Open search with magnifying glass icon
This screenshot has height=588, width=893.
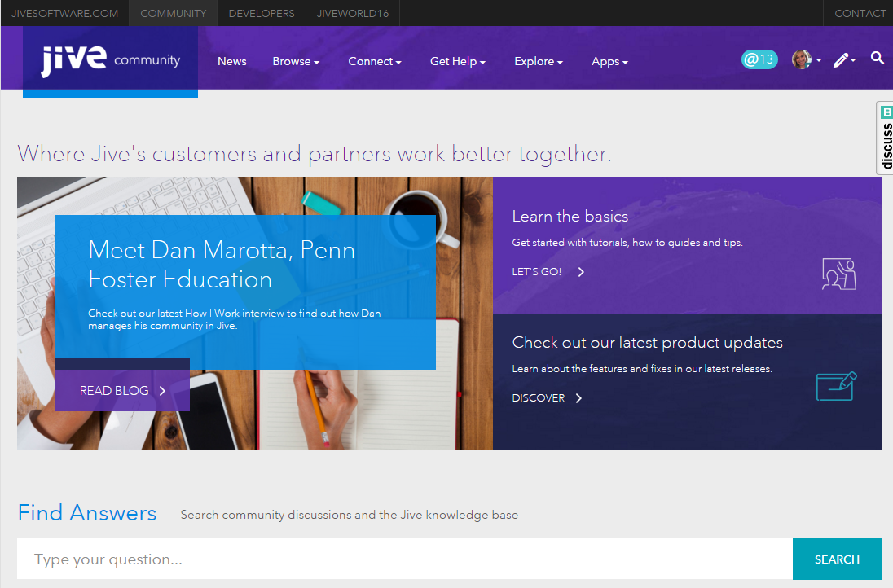877,58
